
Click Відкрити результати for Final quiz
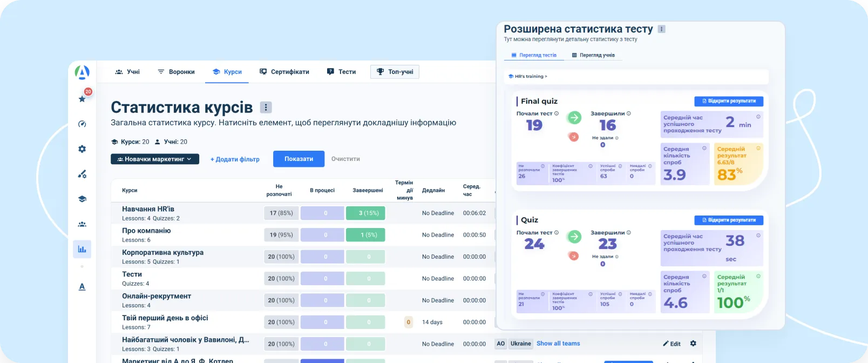pos(728,101)
